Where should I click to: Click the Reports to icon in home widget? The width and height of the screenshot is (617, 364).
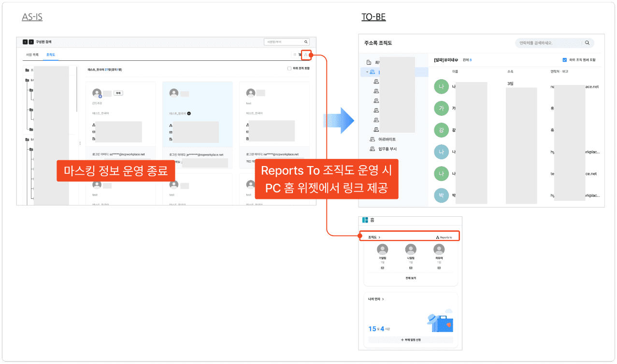click(x=437, y=238)
